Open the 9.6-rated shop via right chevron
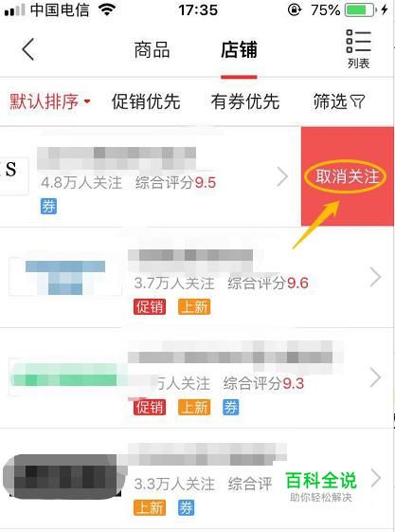The width and height of the screenshot is (395, 532). (x=375, y=277)
